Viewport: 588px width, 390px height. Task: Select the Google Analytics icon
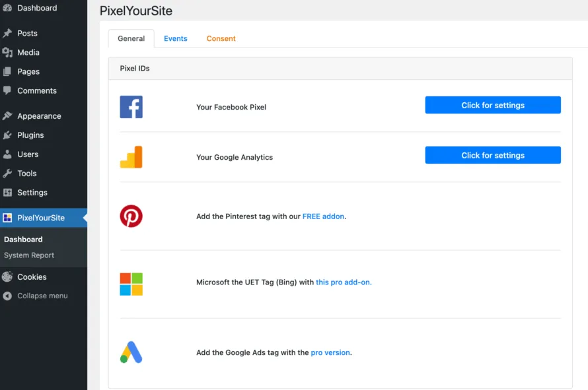point(131,157)
